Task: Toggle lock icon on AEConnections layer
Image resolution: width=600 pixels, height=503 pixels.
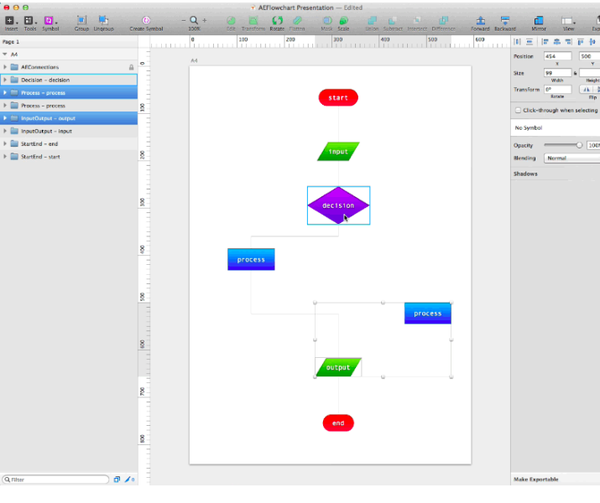Action: (131, 67)
